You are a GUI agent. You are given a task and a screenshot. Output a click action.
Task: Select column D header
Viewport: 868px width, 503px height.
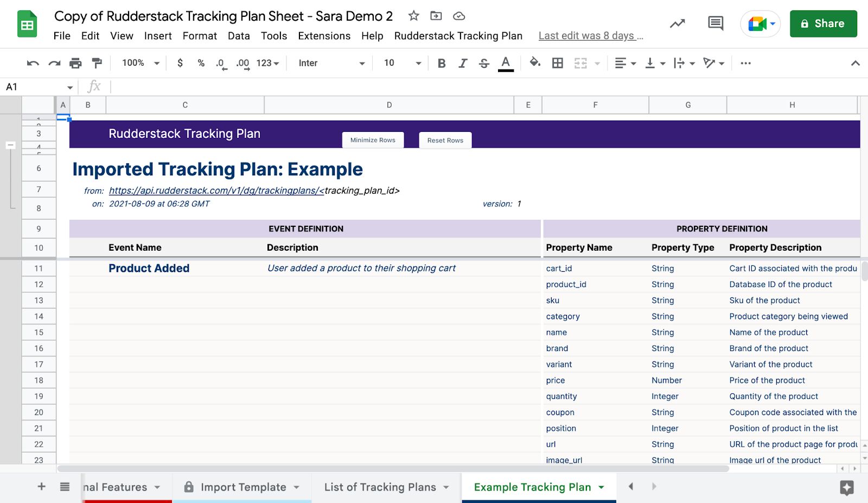(x=389, y=105)
